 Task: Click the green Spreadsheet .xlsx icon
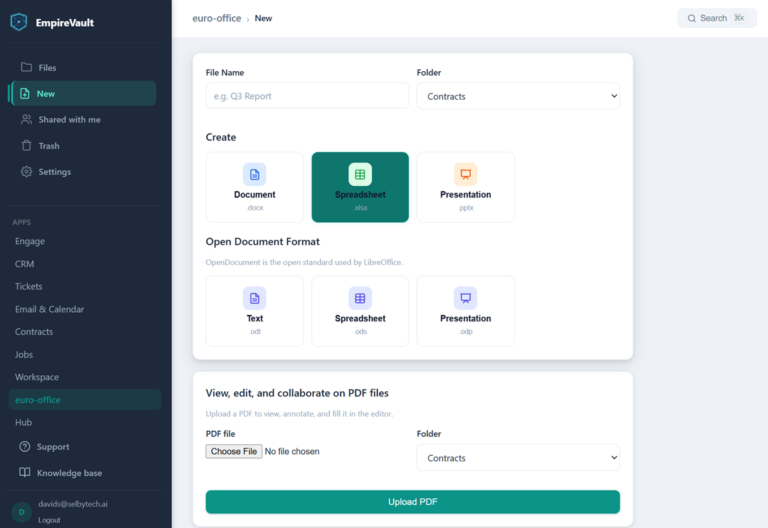pos(360,174)
